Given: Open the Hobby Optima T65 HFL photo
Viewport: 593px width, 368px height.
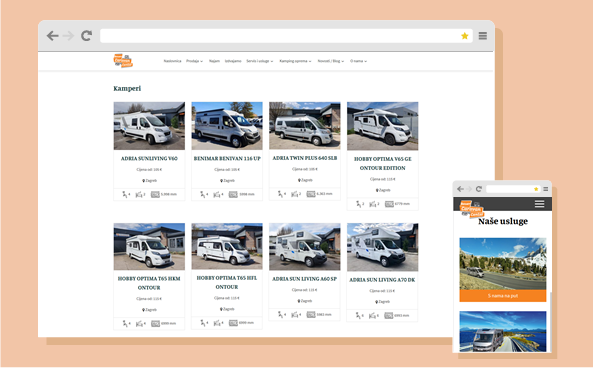Looking at the screenshot, I should pos(227,246).
